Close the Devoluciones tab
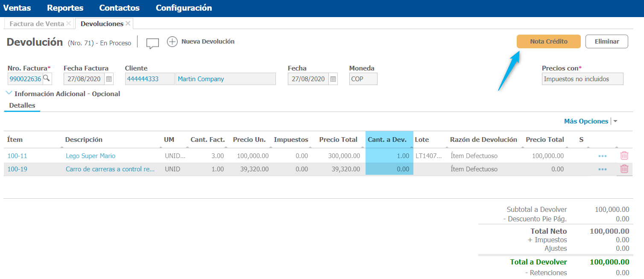Image resolution: width=644 pixels, height=279 pixels. tap(128, 23)
